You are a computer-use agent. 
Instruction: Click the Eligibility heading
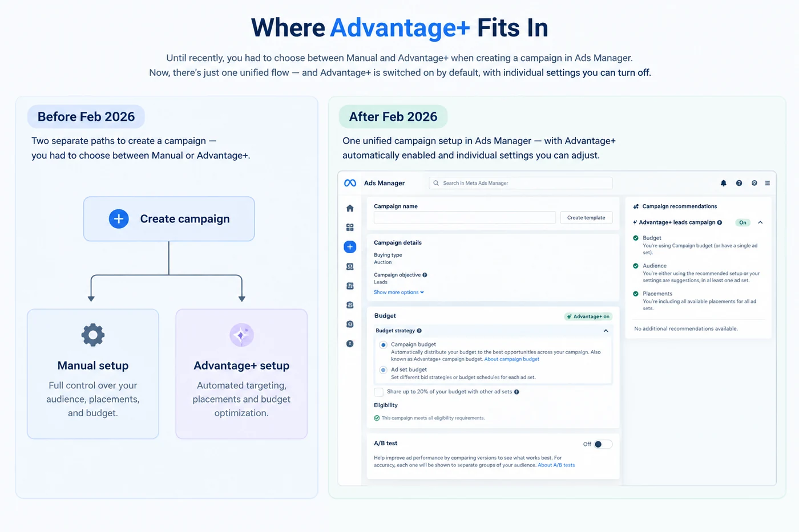point(386,405)
